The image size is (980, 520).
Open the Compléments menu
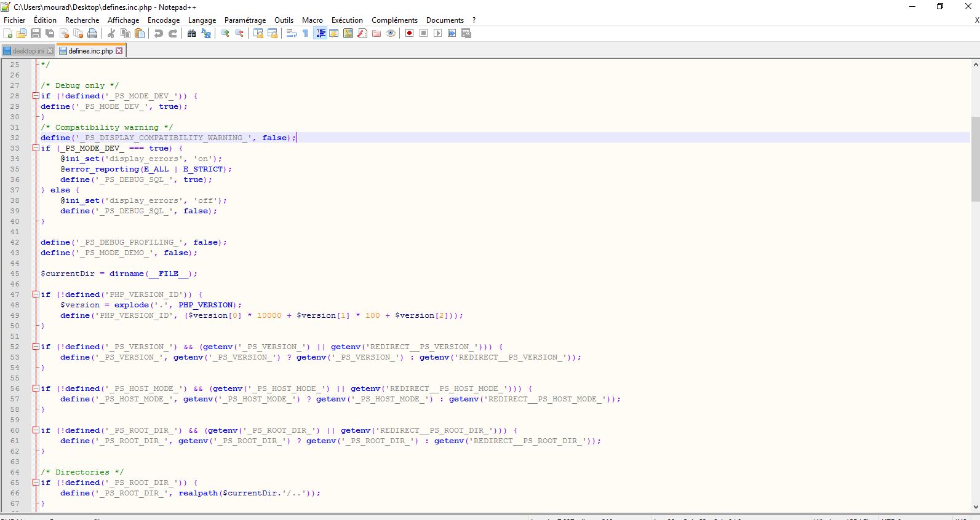tap(394, 20)
